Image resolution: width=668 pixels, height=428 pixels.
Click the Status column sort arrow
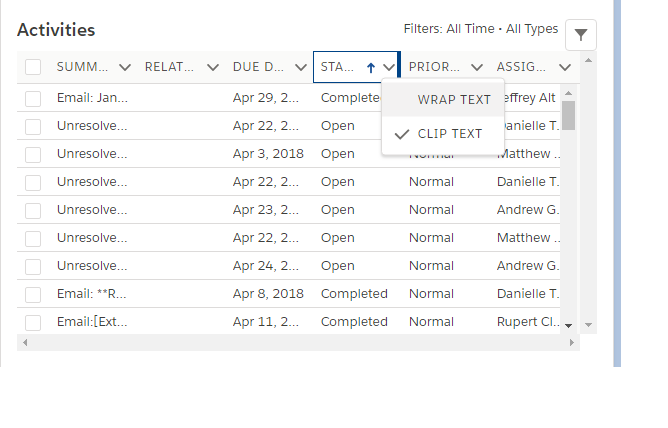tap(371, 68)
